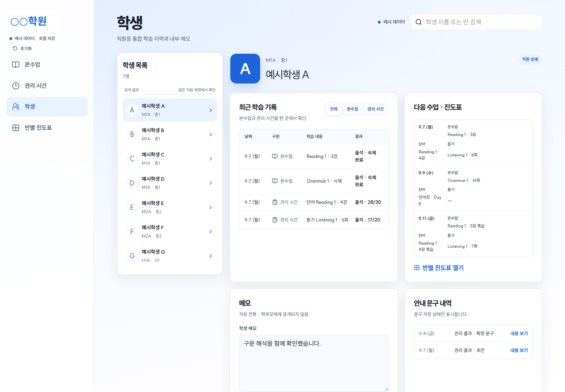Click 같은 직원 계정에서 확인 label

point(197,90)
